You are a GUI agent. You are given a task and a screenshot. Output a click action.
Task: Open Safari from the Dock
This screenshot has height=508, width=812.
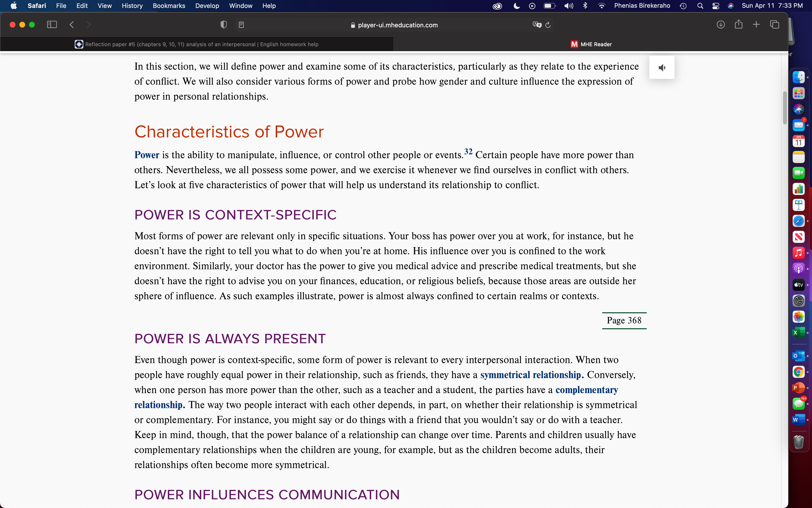(798, 221)
